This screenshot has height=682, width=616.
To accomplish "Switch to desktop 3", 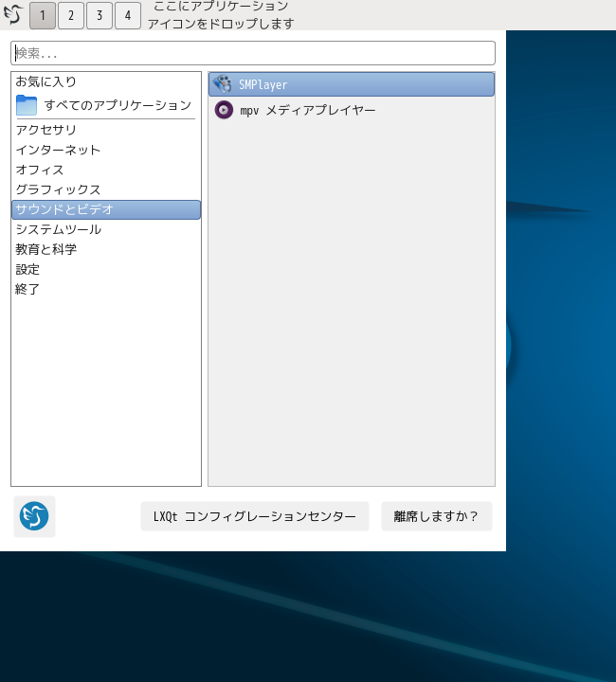I will [100, 15].
